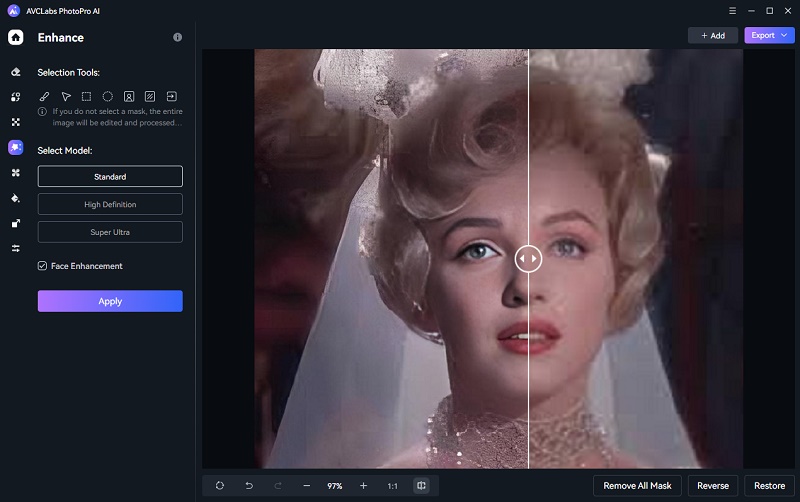The width and height of the screenshot is (800, 502).
Task: Click the AVCLabs PhotoPro AI logo
Action: pyautogui.click(x=14, y=11)
